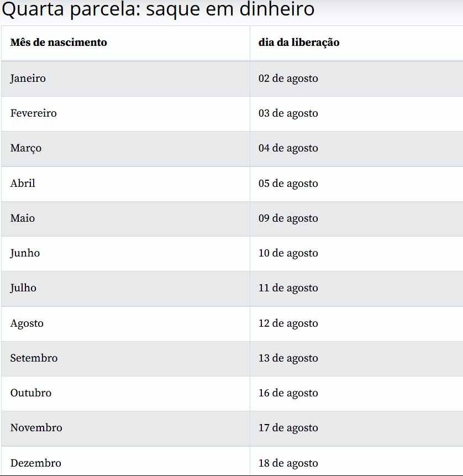The image size is (463, 476).
Task: Click the 'Quarta parcela: saque em dinheiro' heading
Action: click(158, 9)
